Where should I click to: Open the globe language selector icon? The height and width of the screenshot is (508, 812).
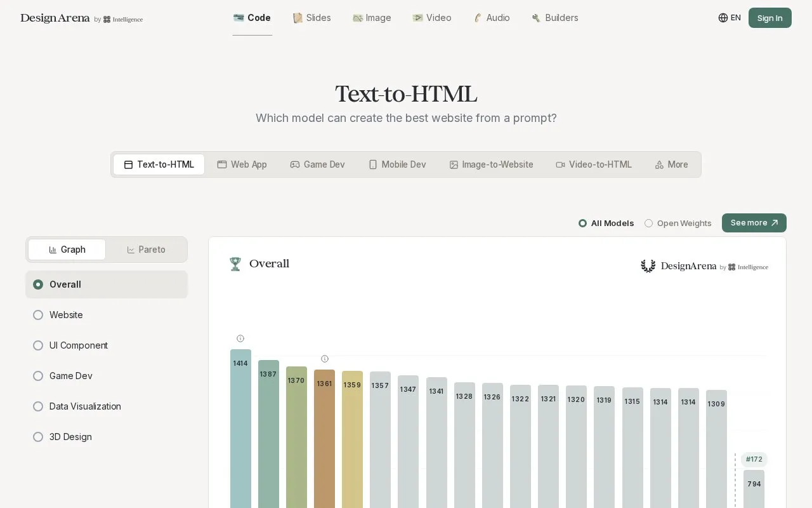[x=723, y=18]
